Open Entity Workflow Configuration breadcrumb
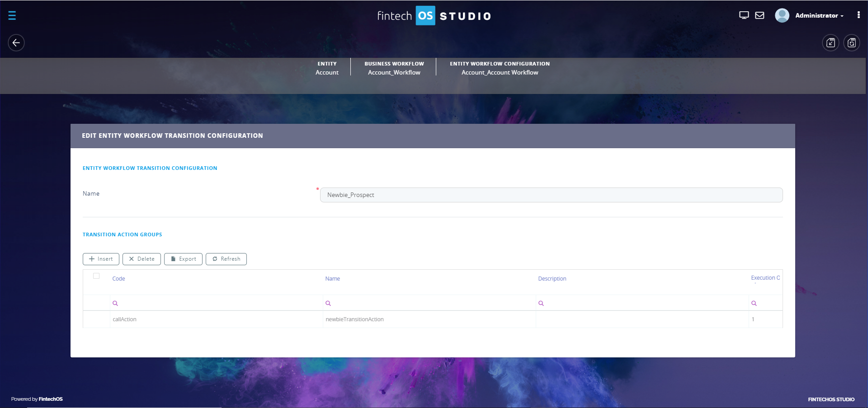 click(500, 68)
